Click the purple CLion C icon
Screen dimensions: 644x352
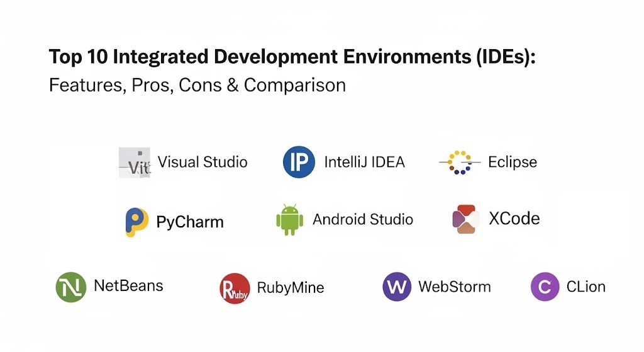pyautogui.click(x=545, y=287)
